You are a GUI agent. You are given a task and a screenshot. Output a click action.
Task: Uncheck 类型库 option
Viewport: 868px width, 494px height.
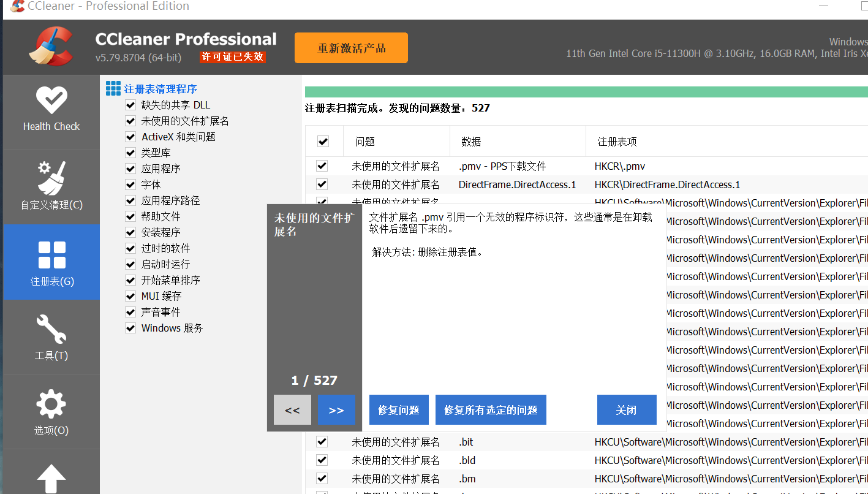pos(130,153)
